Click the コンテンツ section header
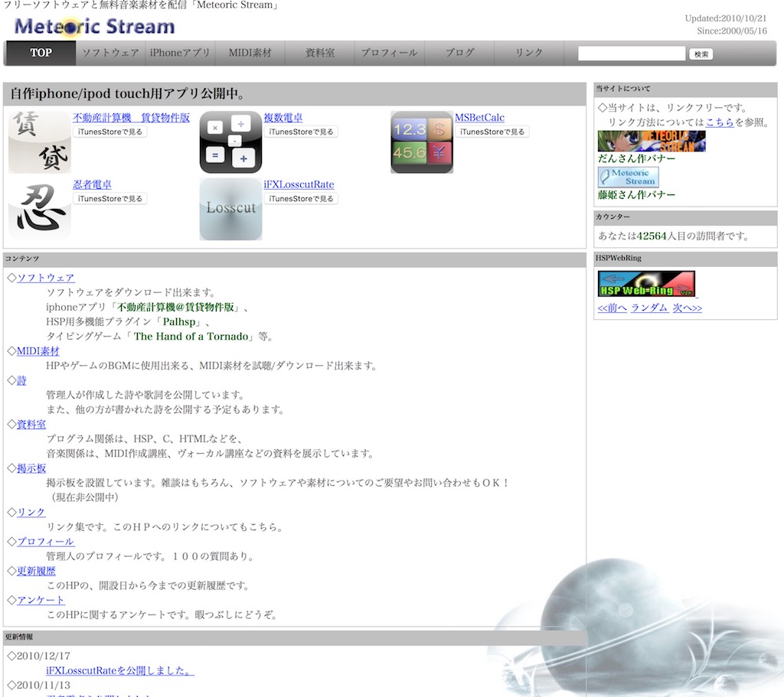The width and height of the screenshot is (784, 697). [295, 259]
